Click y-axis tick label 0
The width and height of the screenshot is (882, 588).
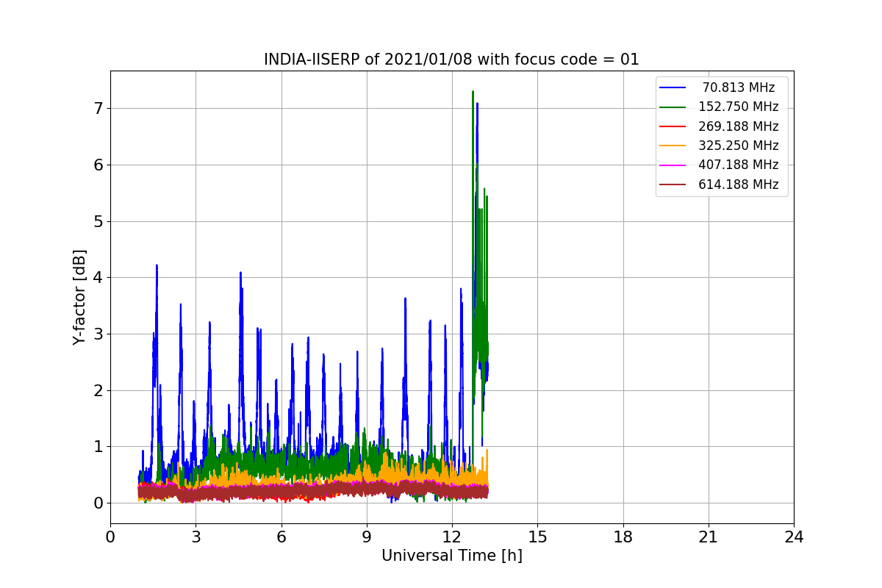tap(97, 503)
